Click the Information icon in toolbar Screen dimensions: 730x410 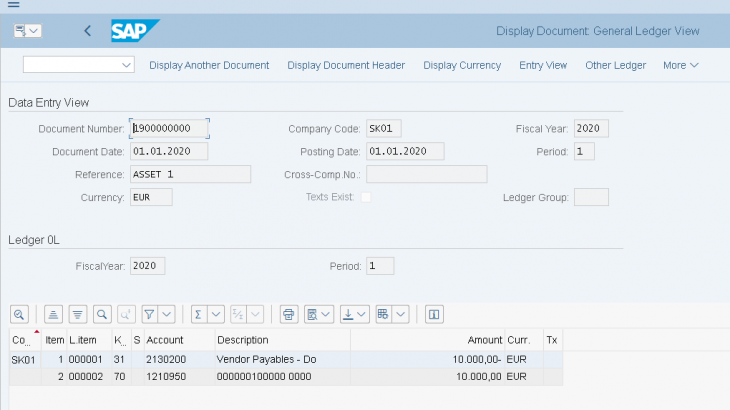[x=434, y=315]
